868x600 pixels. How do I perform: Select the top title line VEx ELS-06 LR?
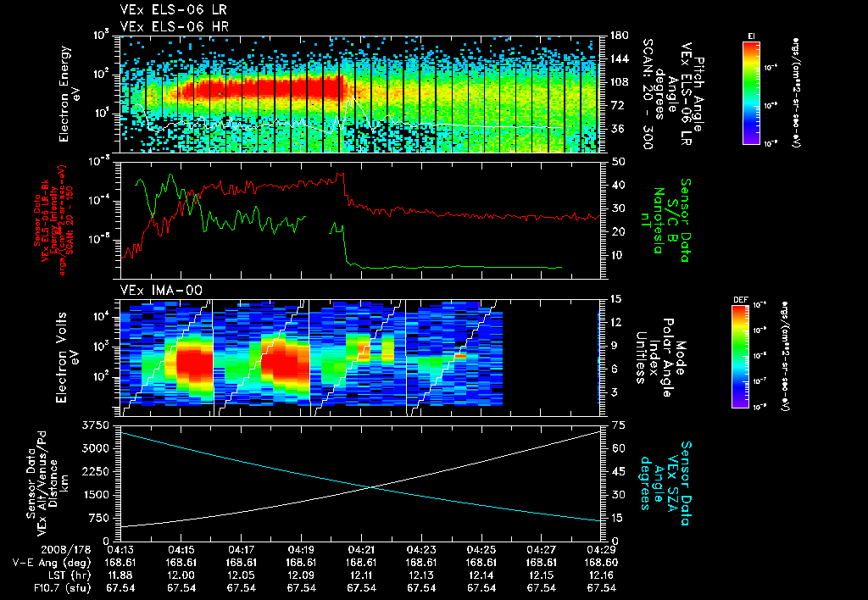coord(173,10)
